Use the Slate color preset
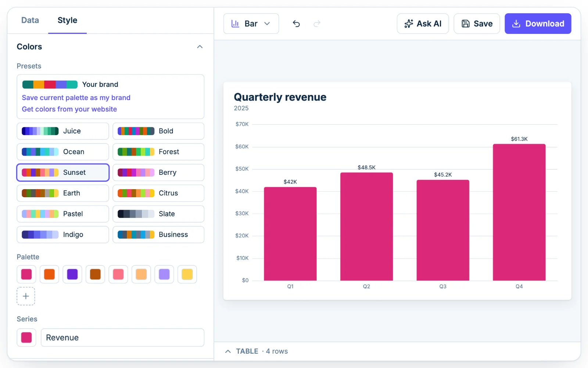The height and width of the screenshot is (368, 588). (x=158, y=214)
